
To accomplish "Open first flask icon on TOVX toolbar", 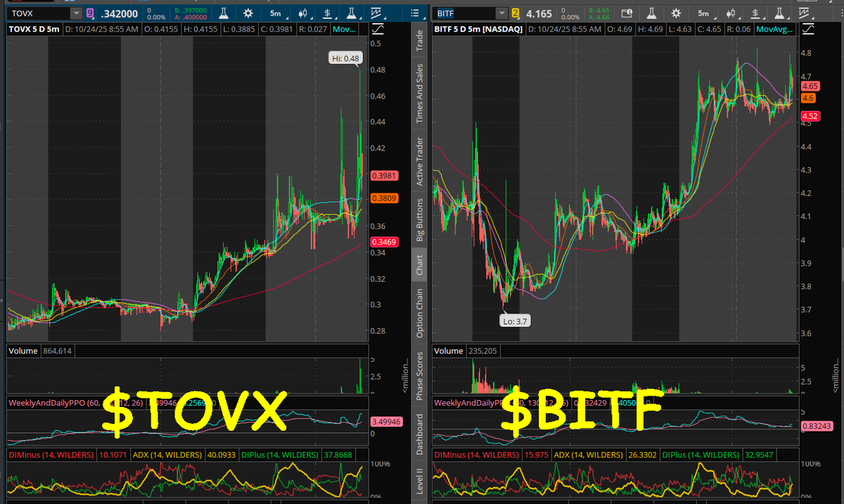I will 224,13.
